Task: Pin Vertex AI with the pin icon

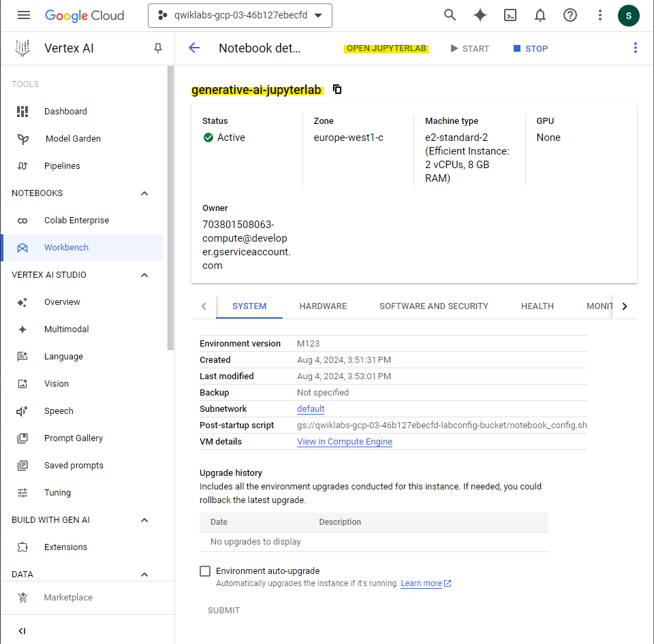Action: 158,48
